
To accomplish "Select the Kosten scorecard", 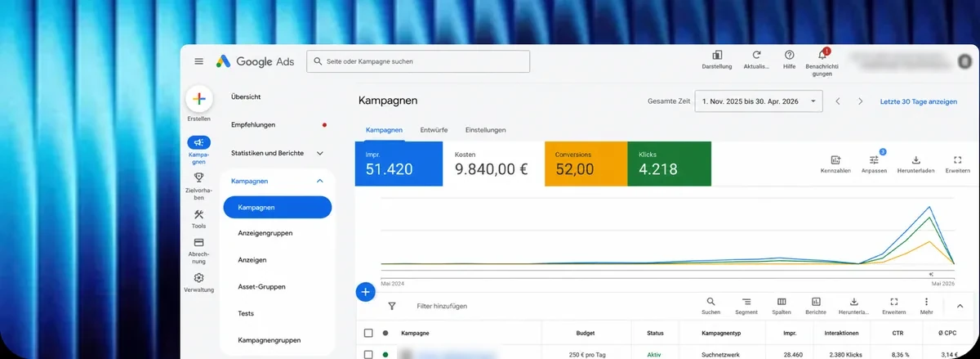I will click(x=494, y=164).
